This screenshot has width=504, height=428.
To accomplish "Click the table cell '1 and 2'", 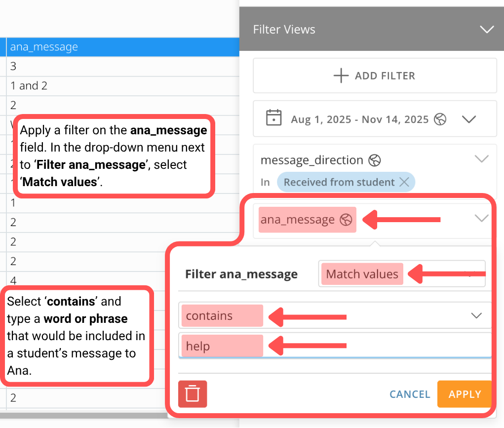I will point(123,86).
